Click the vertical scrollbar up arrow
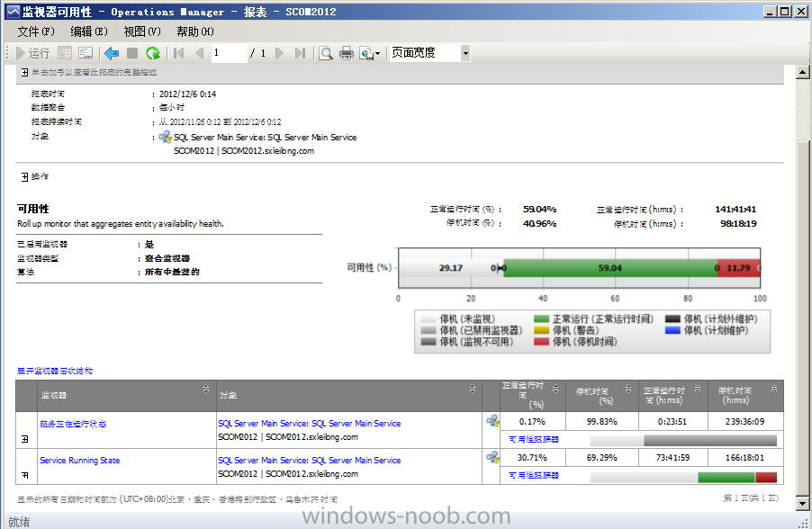812x529 pixels. [x=803, y=72]
